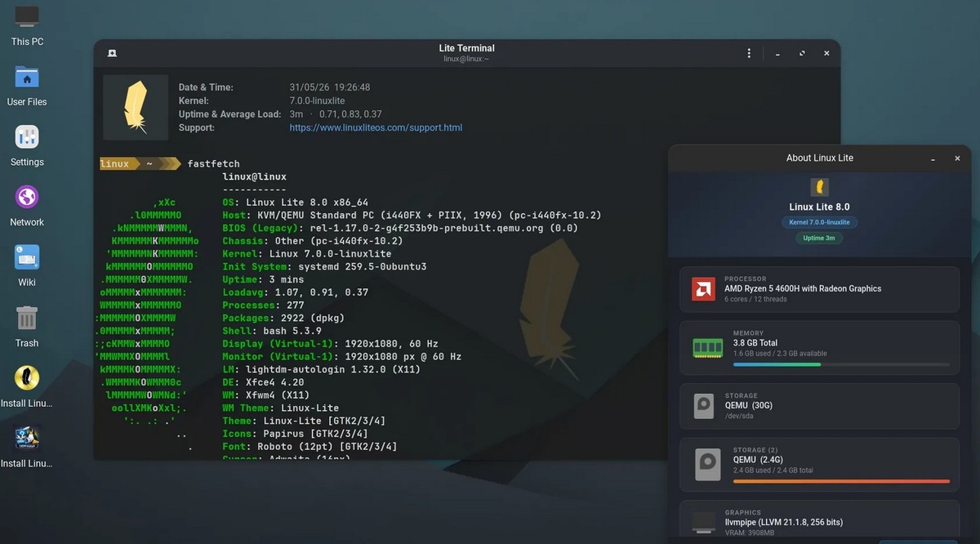
Task: Click the 'Uptime: 3 mins' line
Action: 263,279
